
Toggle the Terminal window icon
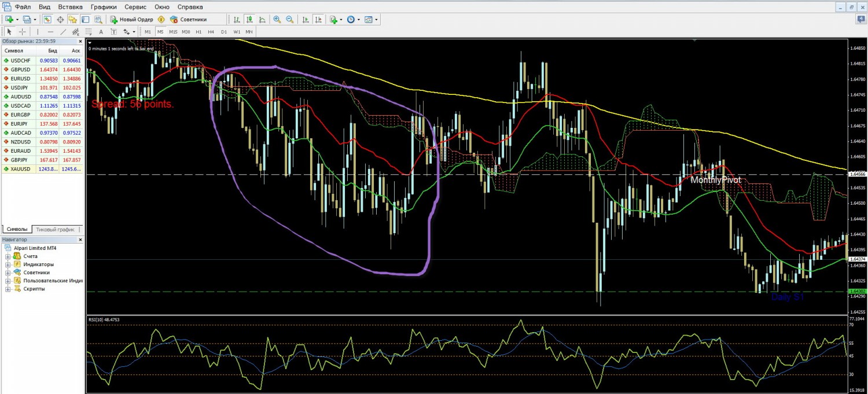click(85, 19)
